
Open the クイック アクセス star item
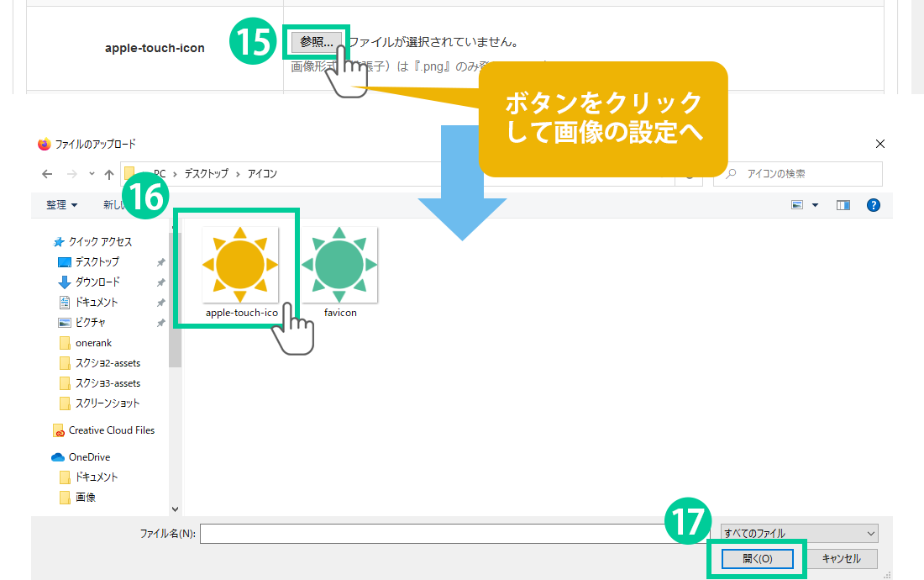(99, 242)
